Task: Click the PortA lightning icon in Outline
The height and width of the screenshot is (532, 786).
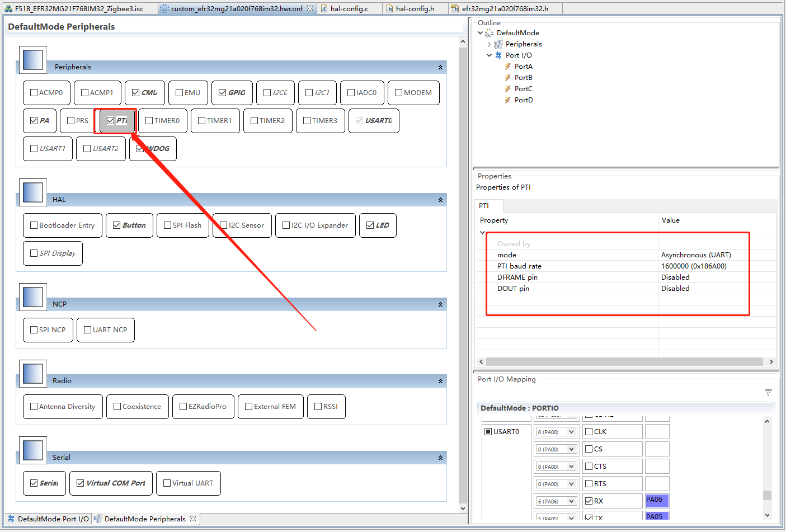Action: tap(508, 67)
